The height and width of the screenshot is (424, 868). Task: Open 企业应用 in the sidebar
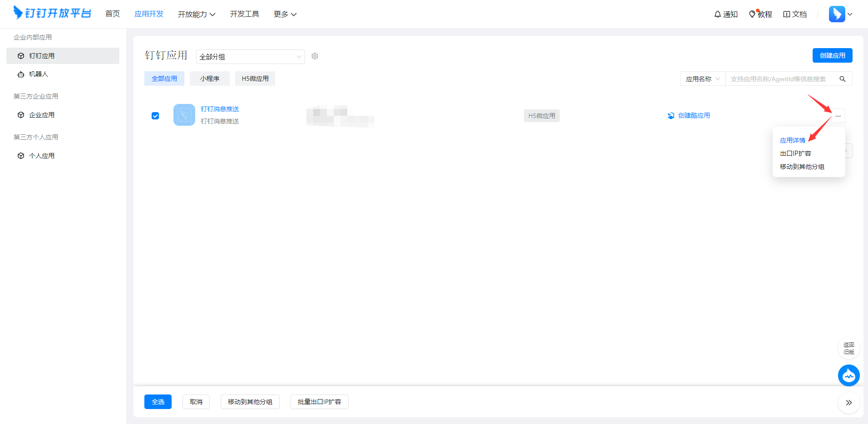pyautogui.click(x=63, y=115)
